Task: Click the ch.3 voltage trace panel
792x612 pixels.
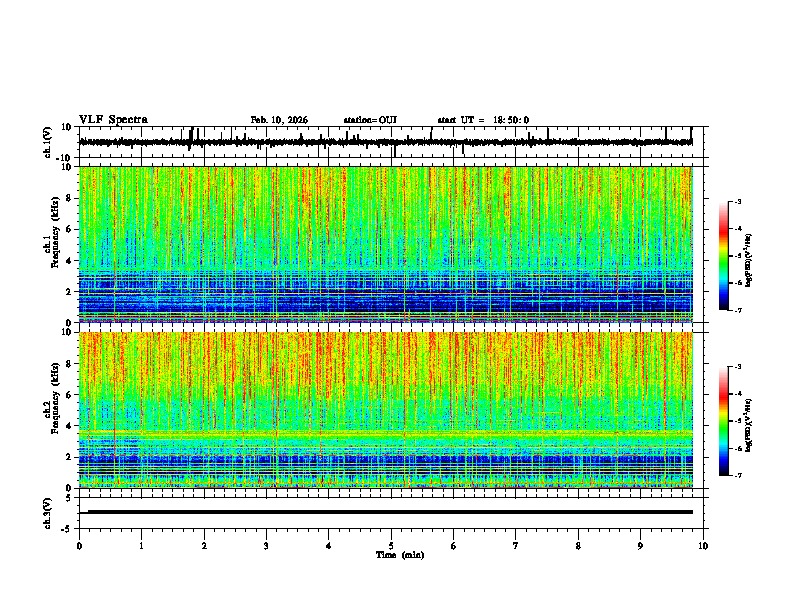Action: pyautogui.click(x=393, y=513)
